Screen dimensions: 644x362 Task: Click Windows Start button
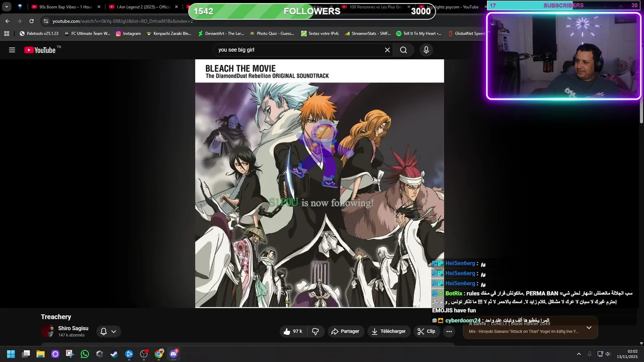[x=11, y=354]
